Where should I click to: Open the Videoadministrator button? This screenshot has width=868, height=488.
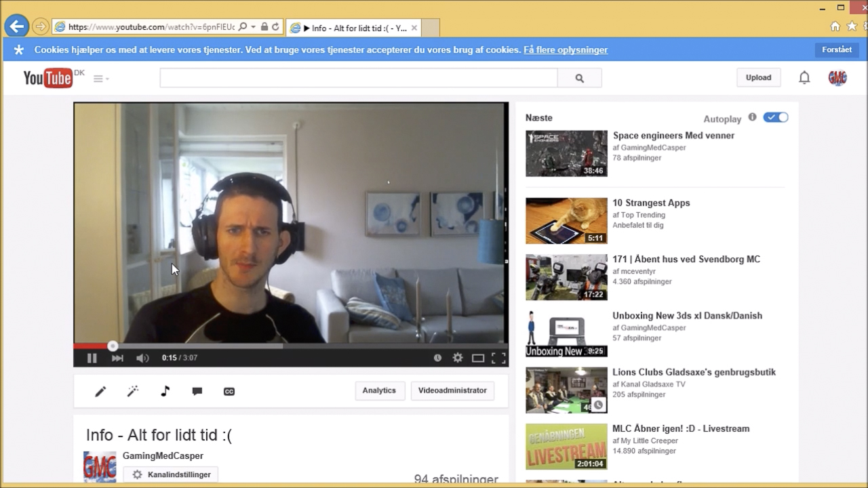452,390
